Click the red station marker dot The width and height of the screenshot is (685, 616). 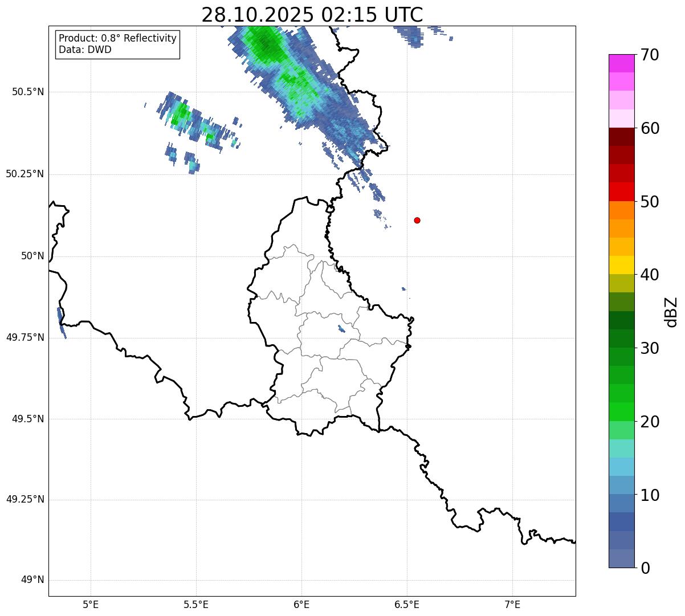417,220
